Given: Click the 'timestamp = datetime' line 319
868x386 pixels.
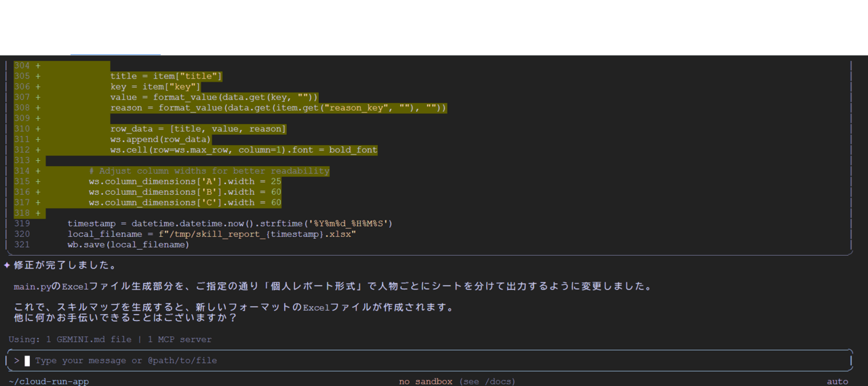Looking at the screenshot, I should 230,224.
